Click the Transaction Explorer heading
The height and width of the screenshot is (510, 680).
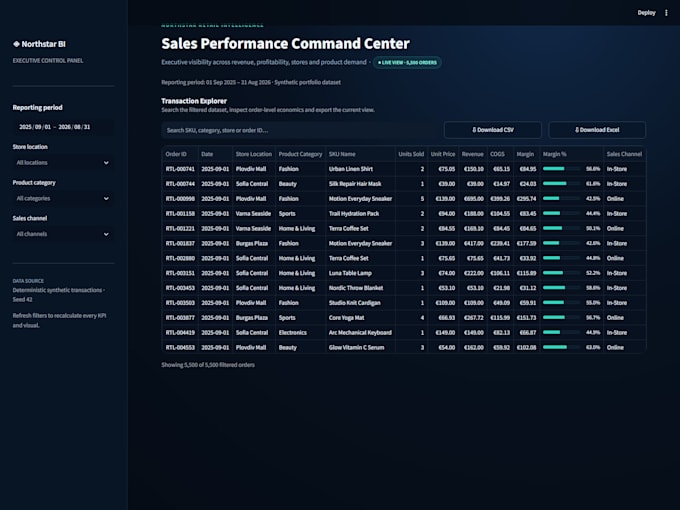194,101
